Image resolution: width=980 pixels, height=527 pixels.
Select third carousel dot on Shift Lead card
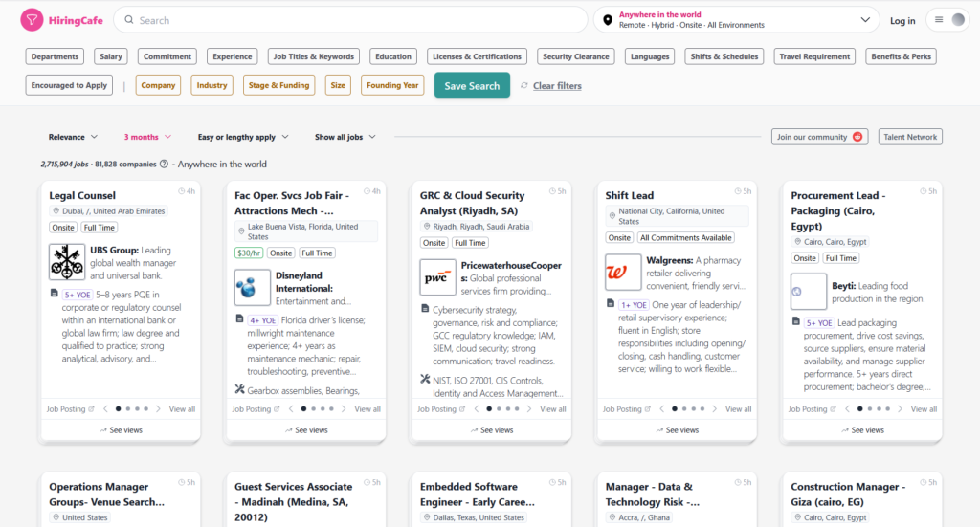[693, 409]
